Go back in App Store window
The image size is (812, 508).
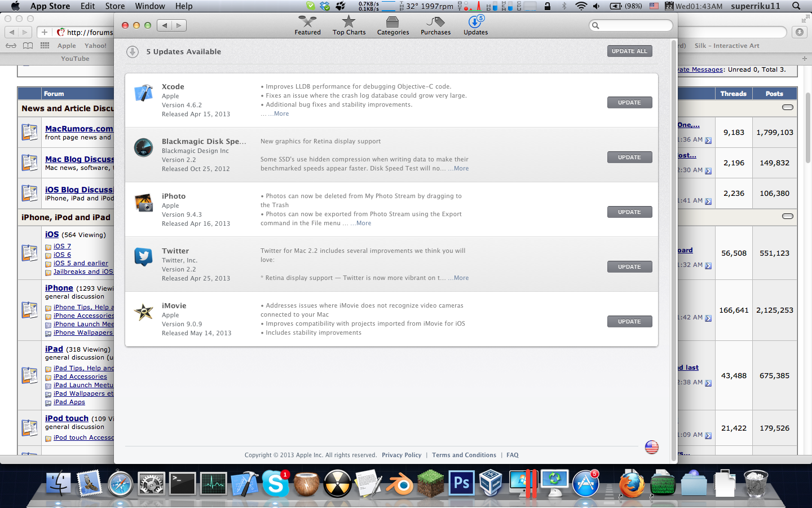click(x=164, y=25)
